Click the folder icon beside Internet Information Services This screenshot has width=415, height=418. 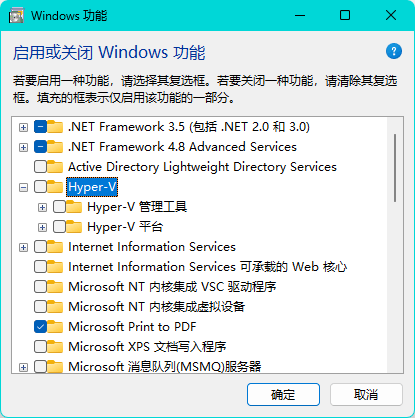click(55, 247)
